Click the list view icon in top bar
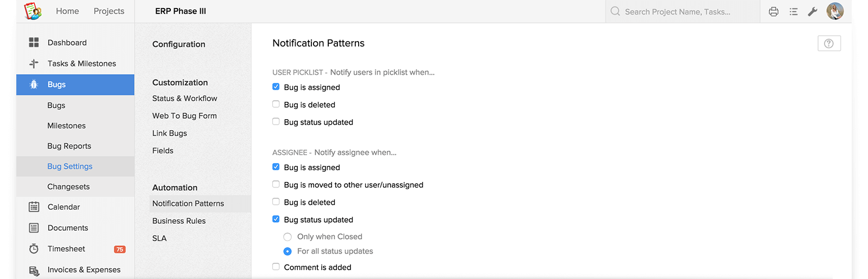Screen dimensions: 868x279 pos(794,11)
